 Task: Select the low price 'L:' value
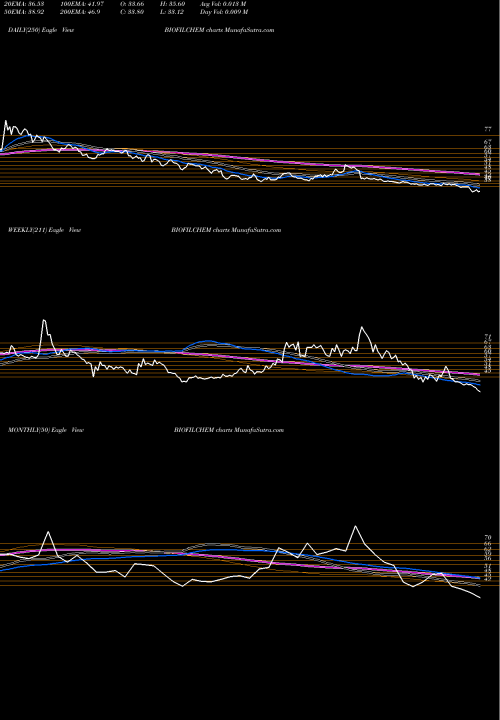click(x=172, y=12)
